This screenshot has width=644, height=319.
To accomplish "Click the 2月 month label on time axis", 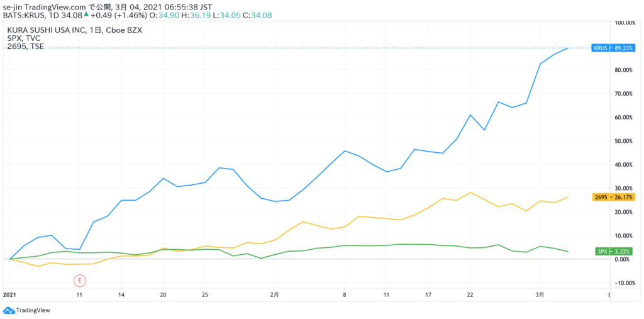I will tap(275, 294).
